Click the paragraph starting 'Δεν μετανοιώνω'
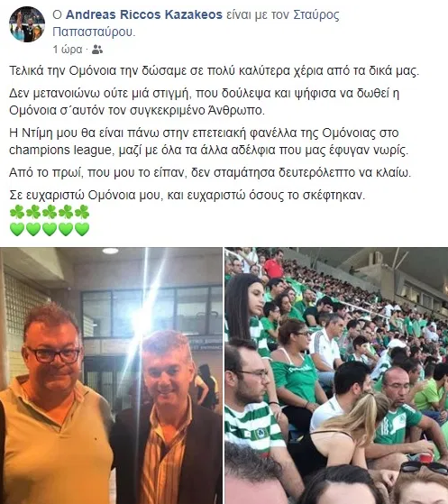Image resolution: width=448 pixels, height=504 pixels. (x=205, y=102)
